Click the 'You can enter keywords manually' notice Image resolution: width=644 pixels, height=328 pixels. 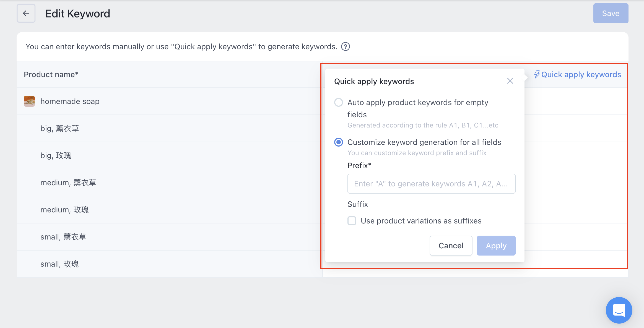click(181, 46)
